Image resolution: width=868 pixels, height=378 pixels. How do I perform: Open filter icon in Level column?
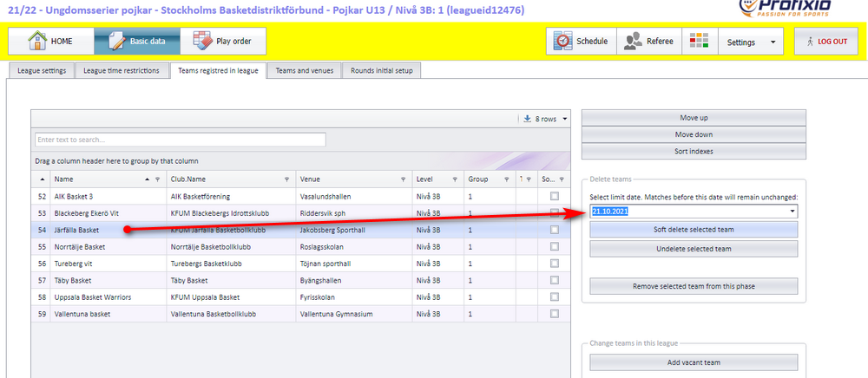455,179
